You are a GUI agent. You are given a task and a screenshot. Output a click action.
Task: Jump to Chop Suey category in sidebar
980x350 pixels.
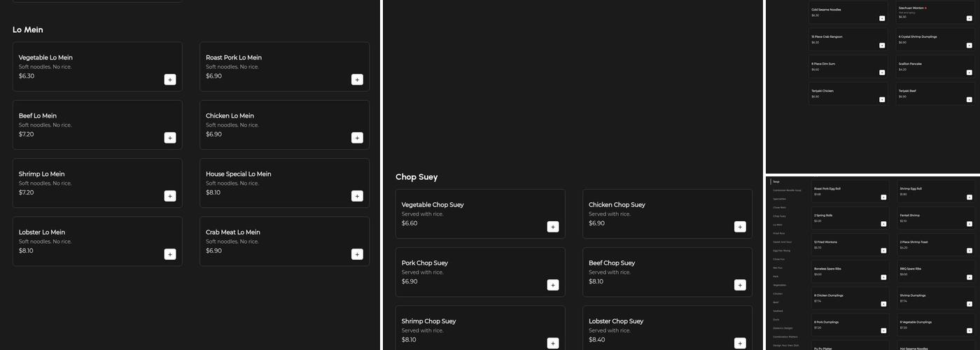click(779, 216)
